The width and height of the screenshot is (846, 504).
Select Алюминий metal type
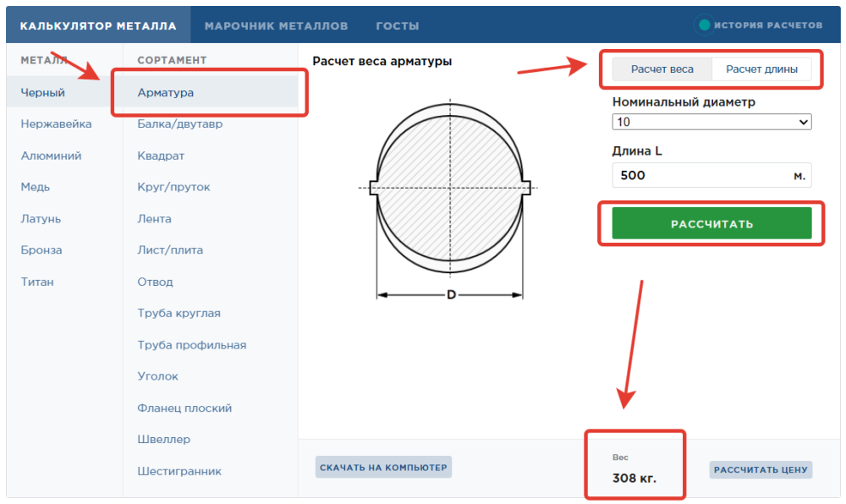point(52,156)
